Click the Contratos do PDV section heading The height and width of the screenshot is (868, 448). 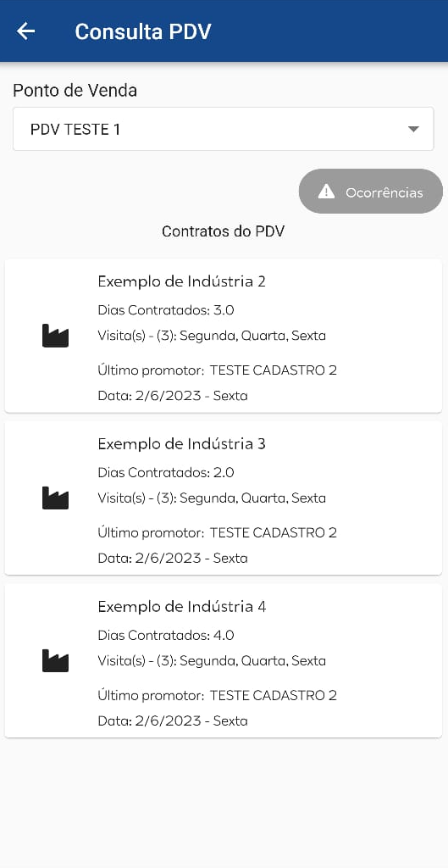pos(224,231)
